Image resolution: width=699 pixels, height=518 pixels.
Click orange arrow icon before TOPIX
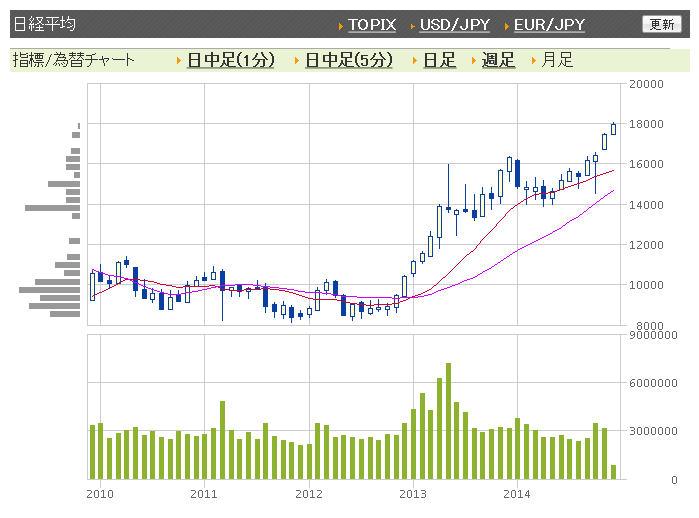(341, 27)
